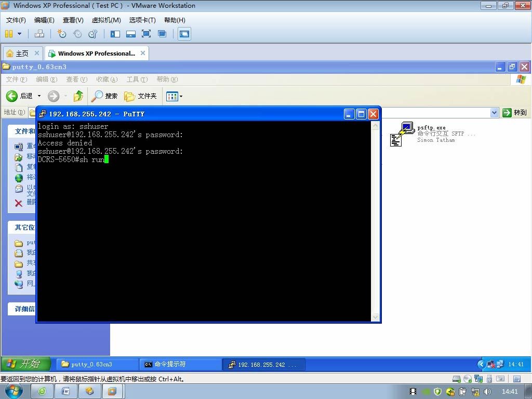Viewport: 532px width, 399px height.
Task: Open Explorer 查看(V) menu in putty folder window
Action: pyautogui.click(x=77, y=79)
